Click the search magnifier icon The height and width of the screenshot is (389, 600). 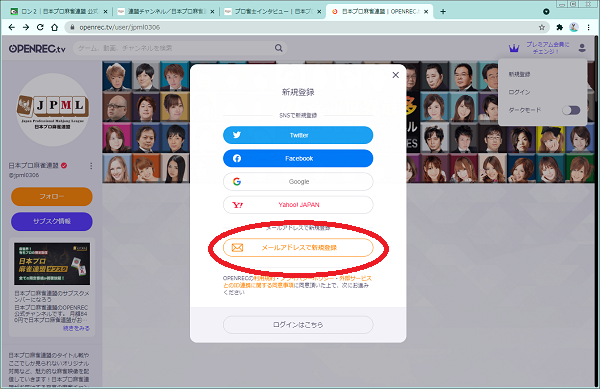[x=279, y=48]
